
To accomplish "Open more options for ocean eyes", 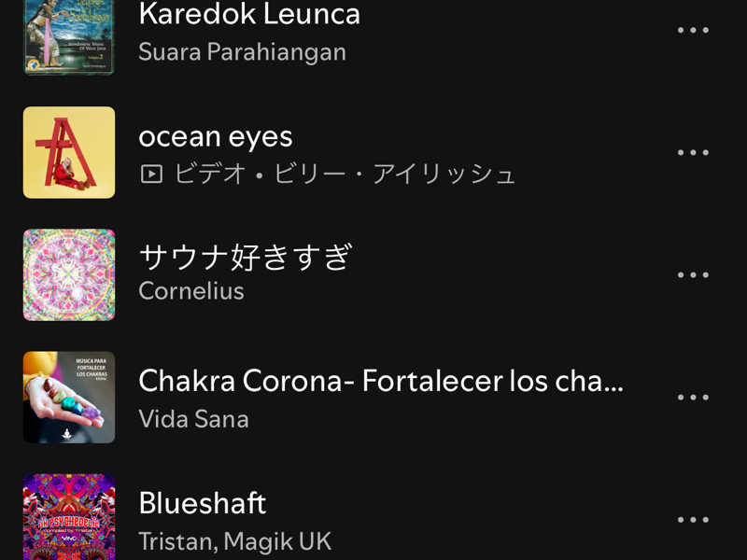I will pos(693,152).
